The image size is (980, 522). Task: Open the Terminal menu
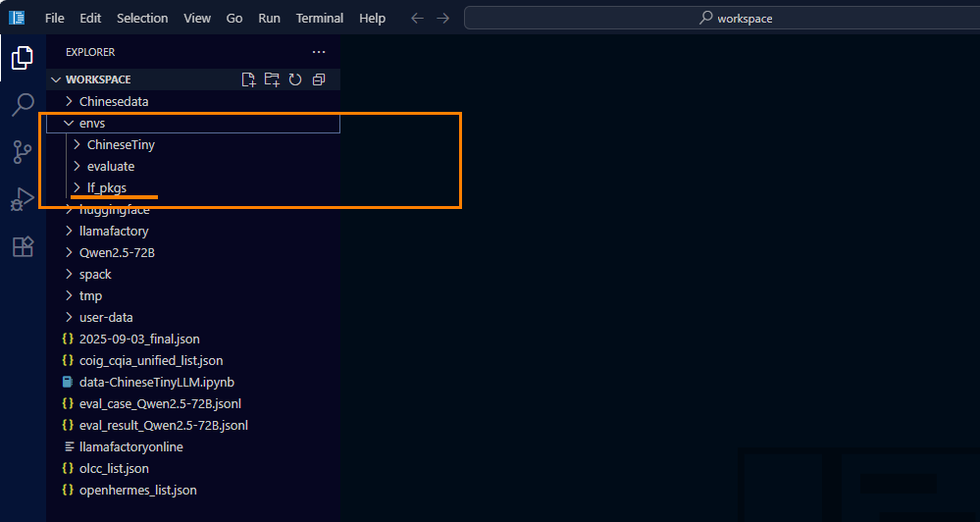[320, 19]
